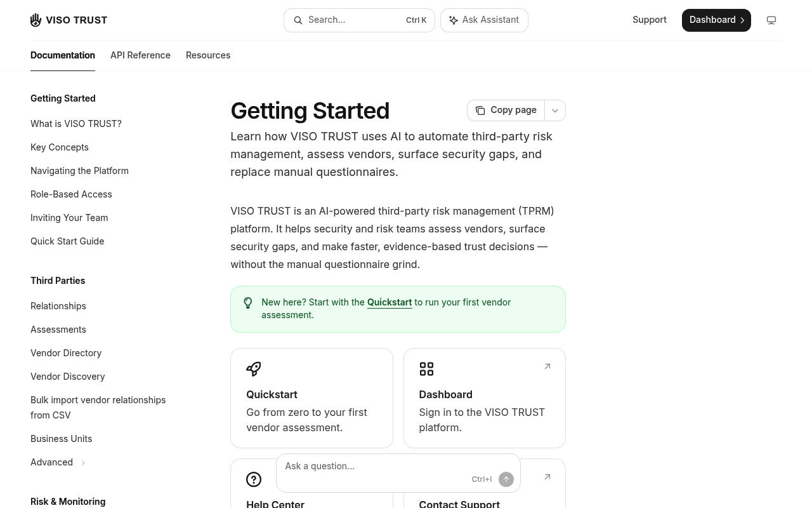Screen dimensions: 812x508
Task: Click the Ctrl K shortcut hint
Action: tap(416, 20)
